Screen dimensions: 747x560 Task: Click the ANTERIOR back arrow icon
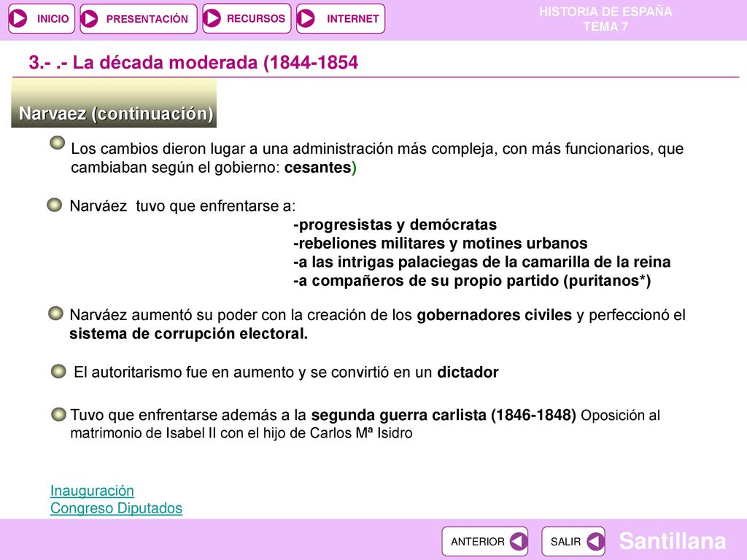519,542
